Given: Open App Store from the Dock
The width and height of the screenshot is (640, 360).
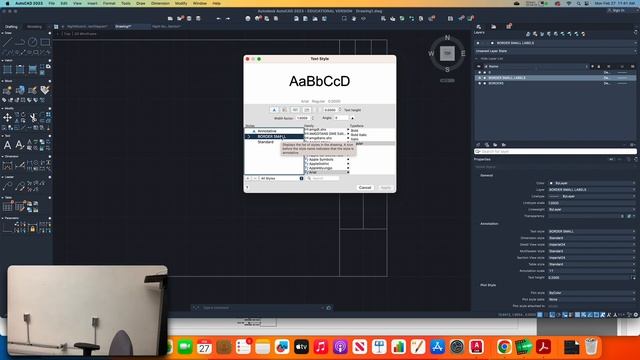Looking at the screenshot, I should pos(437,347).
